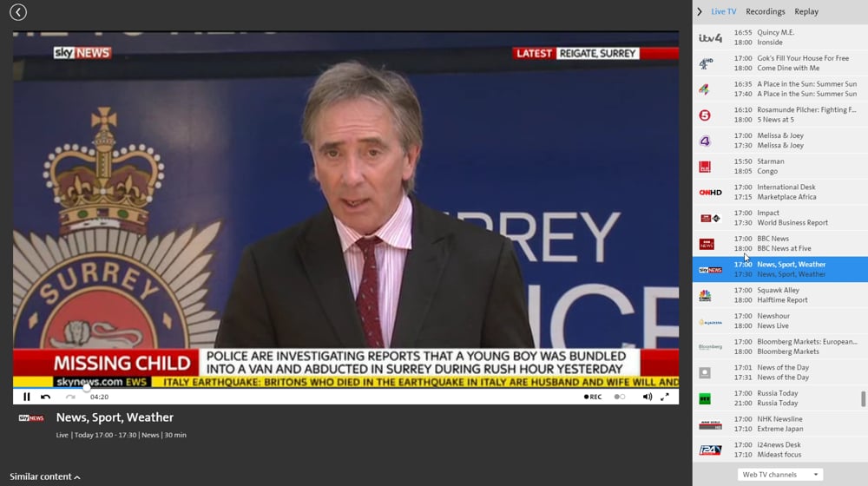Screen dimensions: 868x486
Task: Select channel icon airing Impact
Action: (710, 218)
